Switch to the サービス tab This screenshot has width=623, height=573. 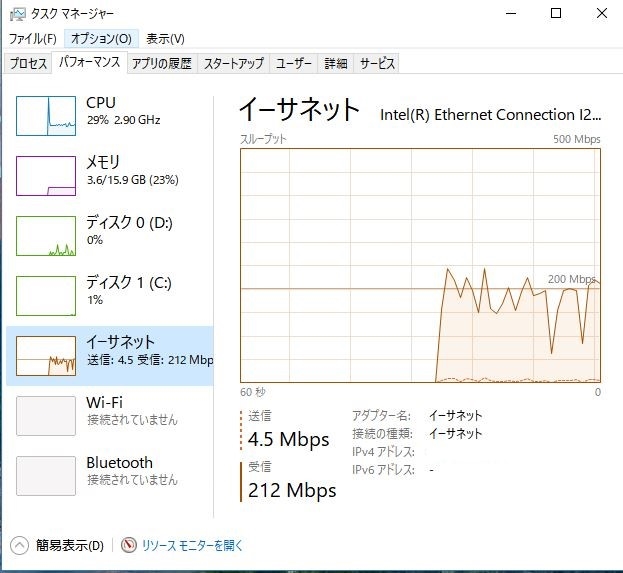point(377,64)
